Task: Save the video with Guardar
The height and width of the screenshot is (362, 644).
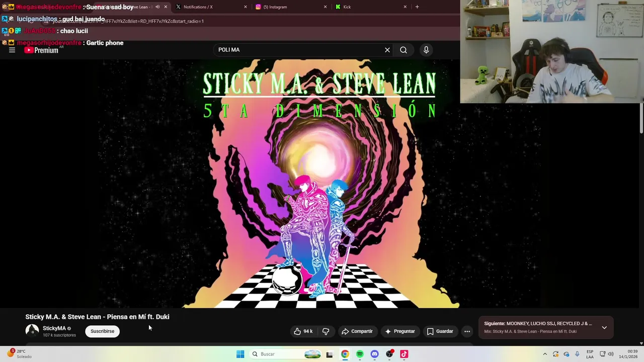Action: pyautogui.click(x=440, y=331)
